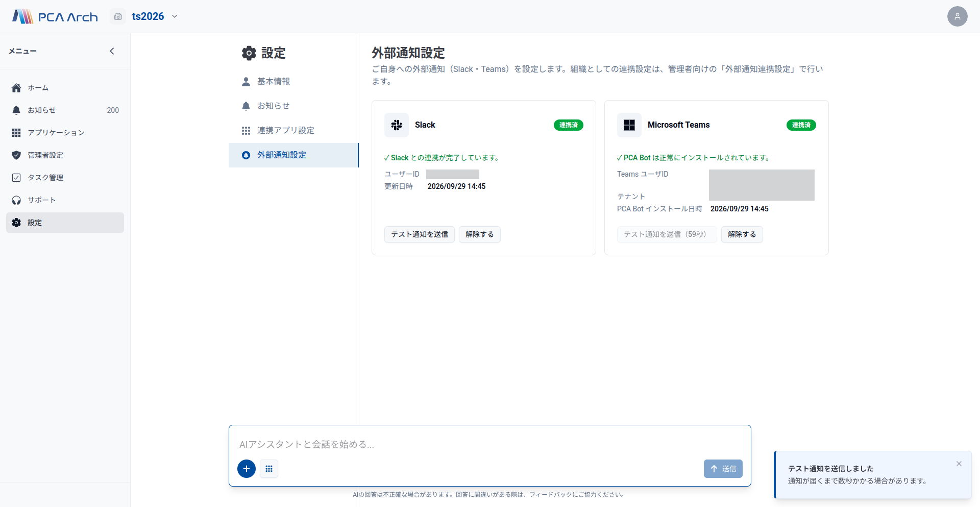Open アプリケーション menu item

[65, 133]
